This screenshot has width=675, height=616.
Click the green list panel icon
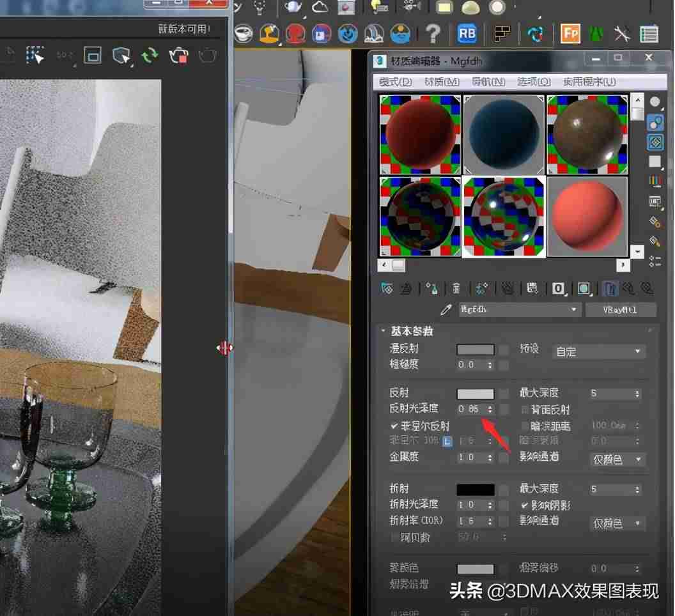[649, 34]
